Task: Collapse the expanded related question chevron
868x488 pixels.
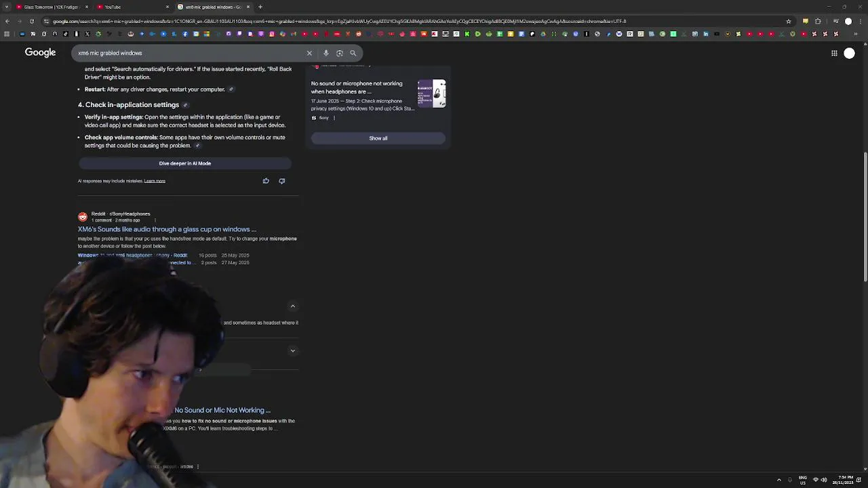Action: (x=293, y=306)
